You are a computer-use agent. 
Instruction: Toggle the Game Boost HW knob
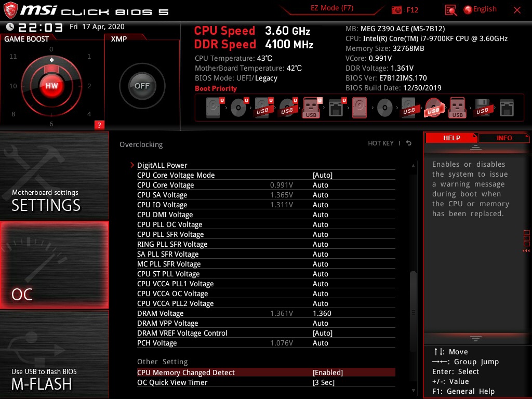tap(51, 86)
